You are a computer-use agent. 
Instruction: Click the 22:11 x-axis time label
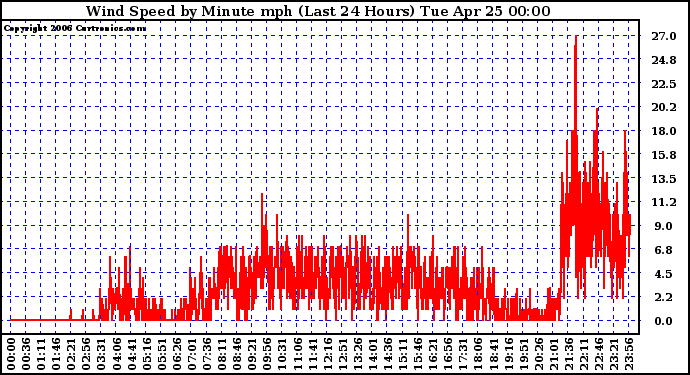[584, 354]
